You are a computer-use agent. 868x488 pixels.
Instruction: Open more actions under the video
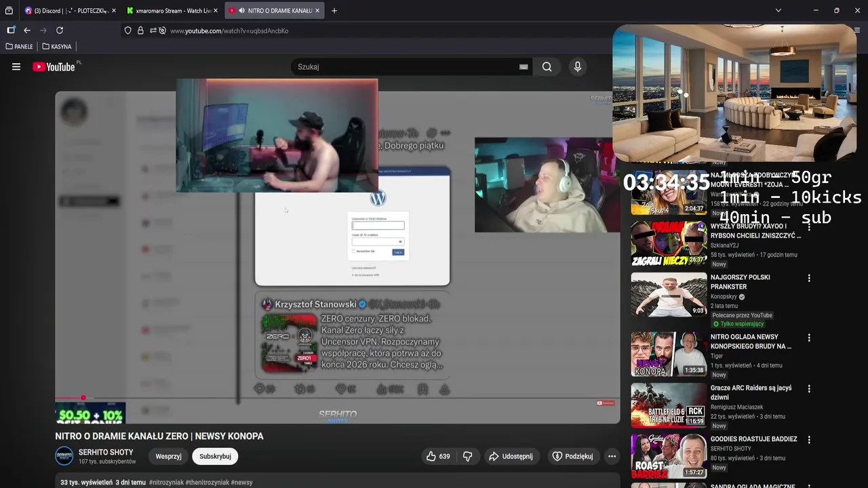point(612,456)
